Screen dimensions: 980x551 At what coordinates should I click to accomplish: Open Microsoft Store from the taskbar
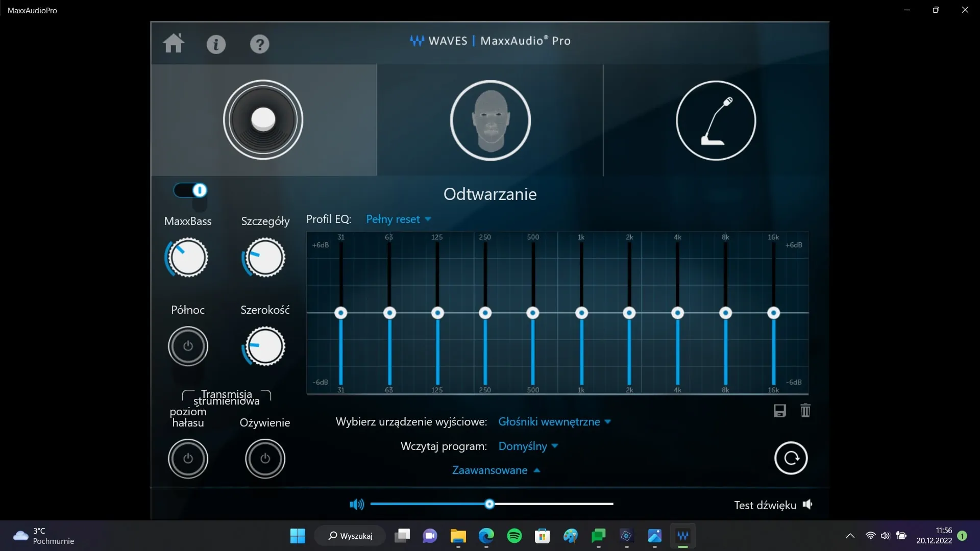[x=542, y=536]
